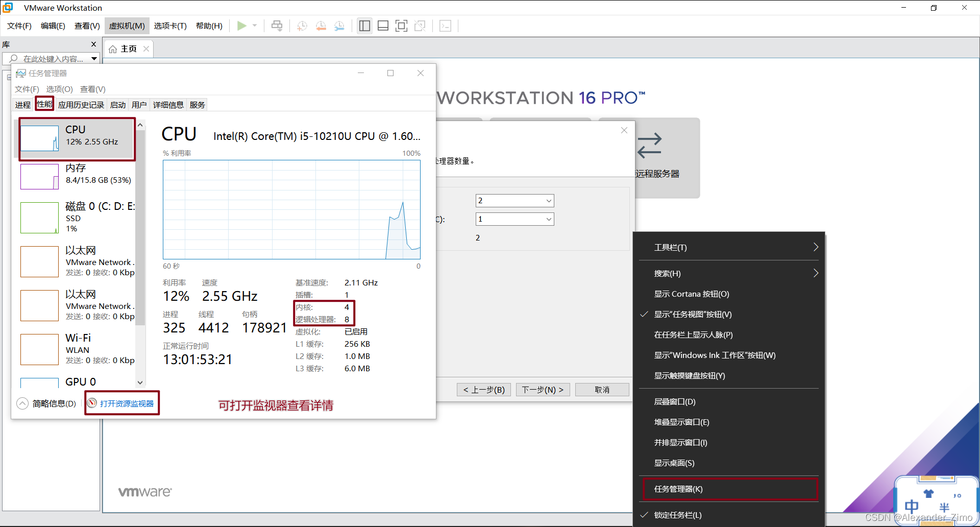Toggle 在任务栏上显示人脉(P) option

pos(729,334)
